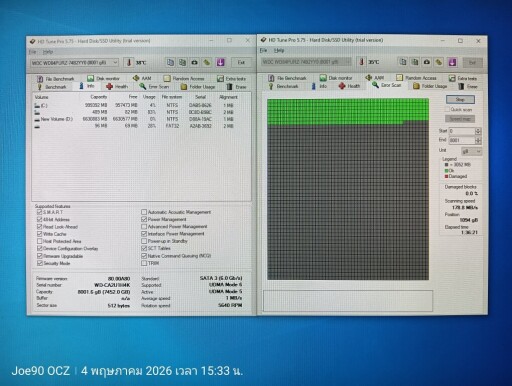Click Start value spinner arrows
The width and height of the screenshot is (512, 386).
coord(478,131)
